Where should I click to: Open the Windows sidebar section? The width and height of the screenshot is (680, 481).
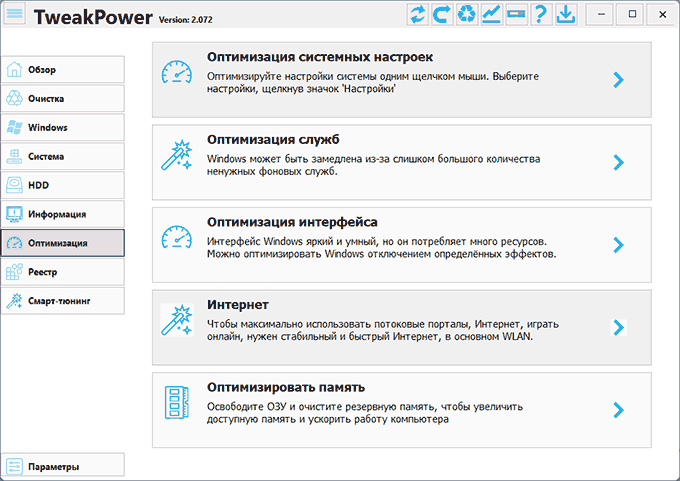63,128
